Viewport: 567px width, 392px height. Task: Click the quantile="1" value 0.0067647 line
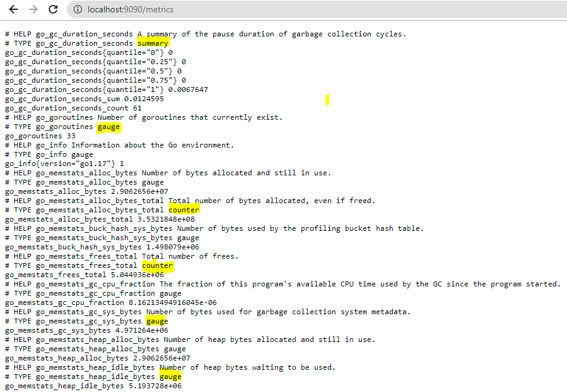106,90
